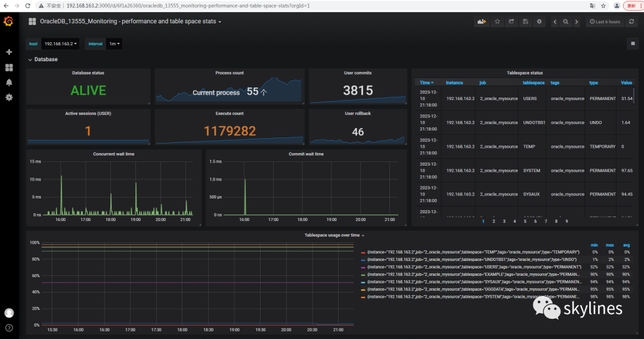Open Tablespace usage over time panel menu
The image size is (644, 339).
point(335,235)
